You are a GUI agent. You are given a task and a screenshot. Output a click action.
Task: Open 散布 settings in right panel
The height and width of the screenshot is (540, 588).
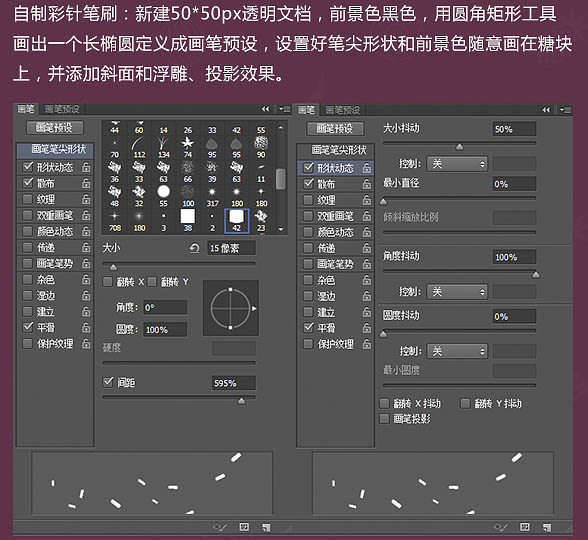pyautogui.click(x=326, y=184)
